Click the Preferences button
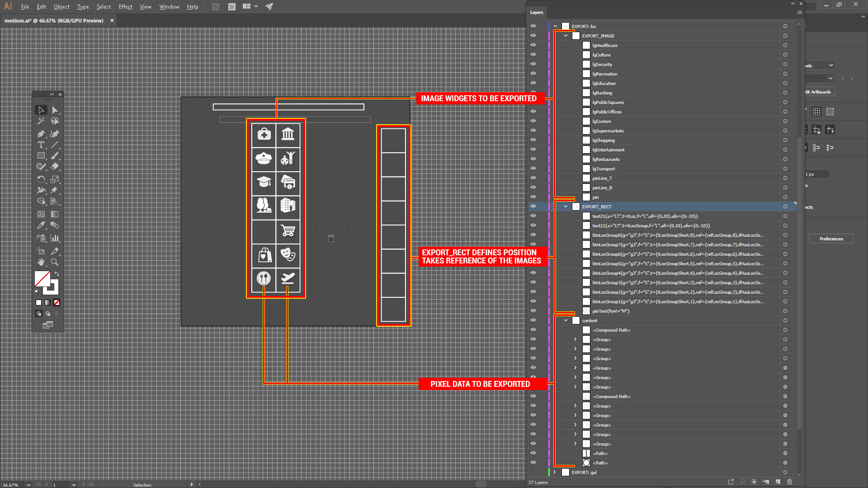Image resolution: width=868 pixels, height=488 pixels. pos(831,239)
